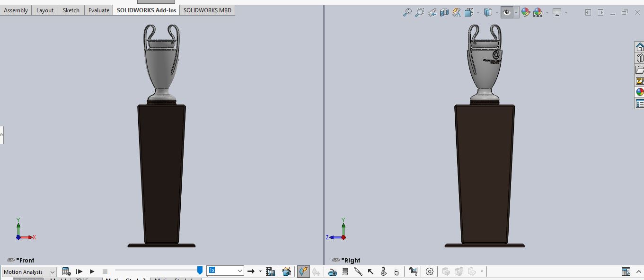
Task: Click the viewport split divider bar
Action: coord(325,135)
